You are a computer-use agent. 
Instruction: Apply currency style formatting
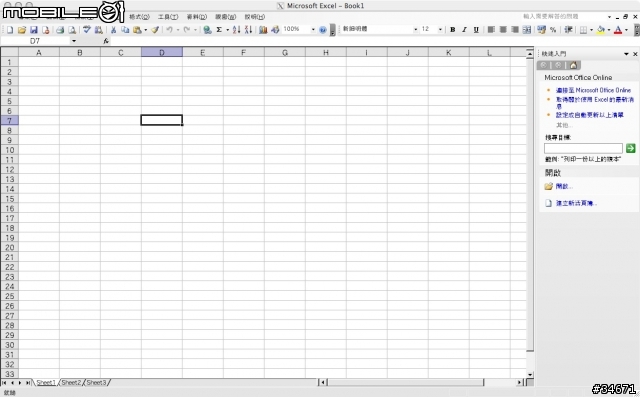pyautogui.click(x=541, y=29)
